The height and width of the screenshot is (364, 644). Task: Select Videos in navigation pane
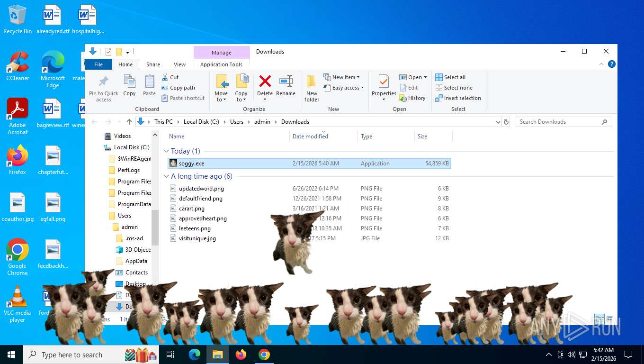(x=122, y=136)
